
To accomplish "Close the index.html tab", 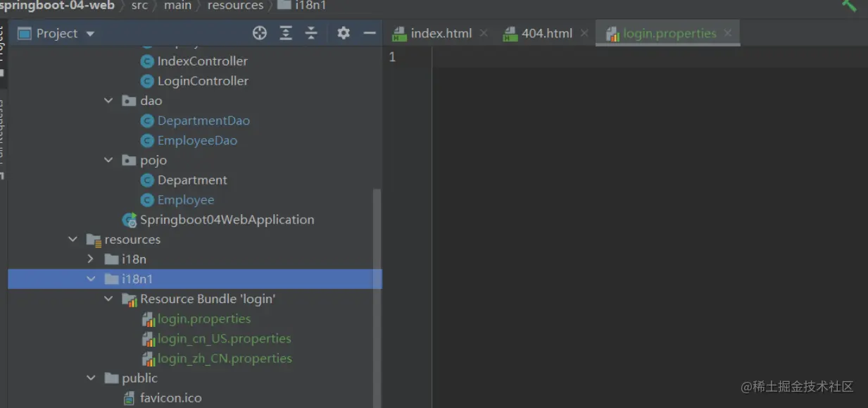I will pyautogui.click(x=484, y=33).
